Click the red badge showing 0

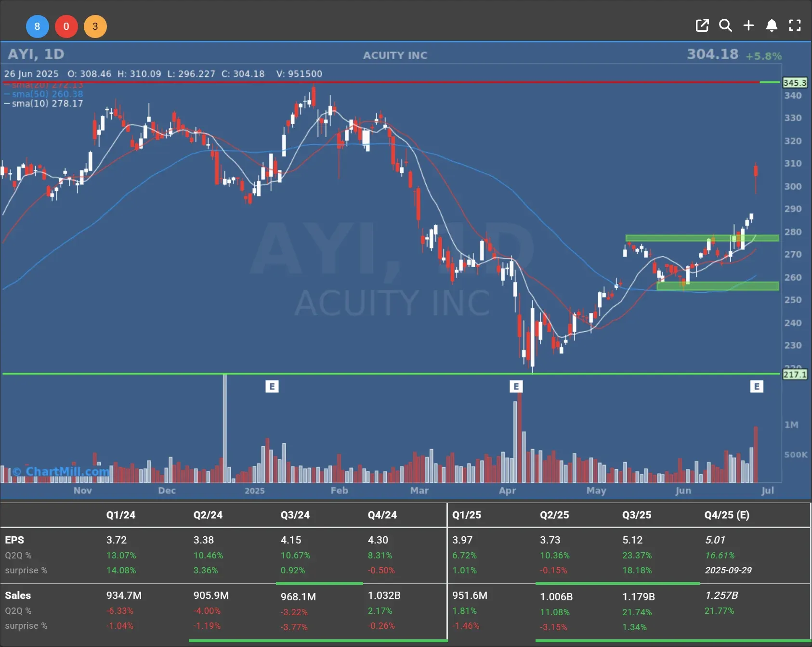[x=66, y=26]
